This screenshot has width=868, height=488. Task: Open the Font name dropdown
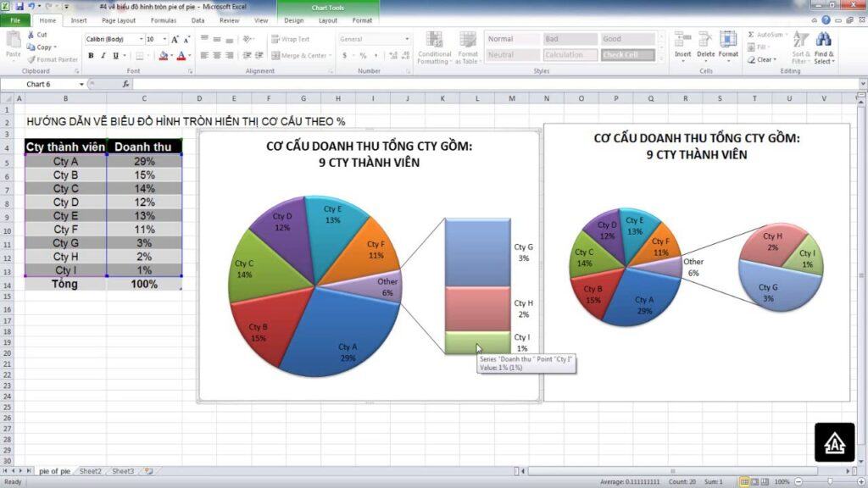click(142, 39)
